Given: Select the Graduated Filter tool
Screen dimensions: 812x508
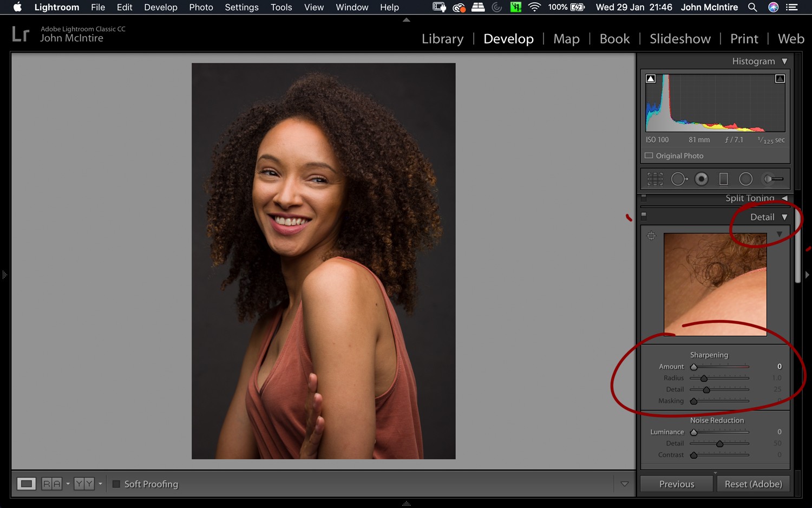Looking at the screenshot, I should [x=723, y=178].
